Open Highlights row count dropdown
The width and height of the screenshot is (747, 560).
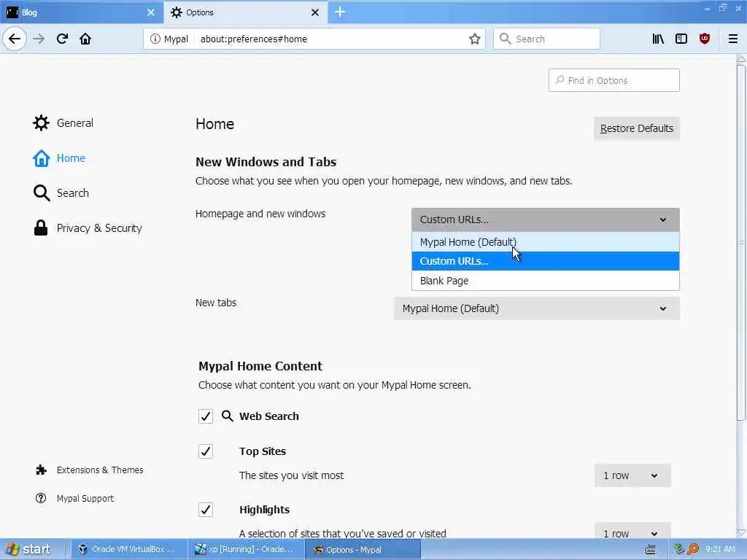pyautogui.click(x=632, y=532)
